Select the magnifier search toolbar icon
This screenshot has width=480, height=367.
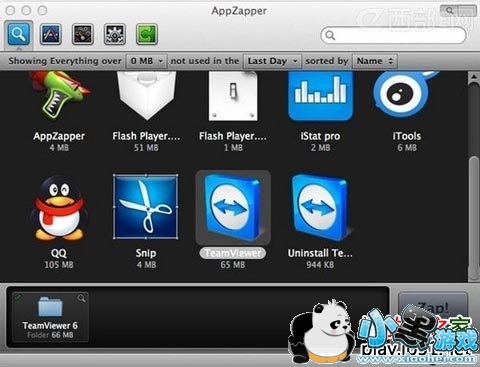click(x=19, y=34)
